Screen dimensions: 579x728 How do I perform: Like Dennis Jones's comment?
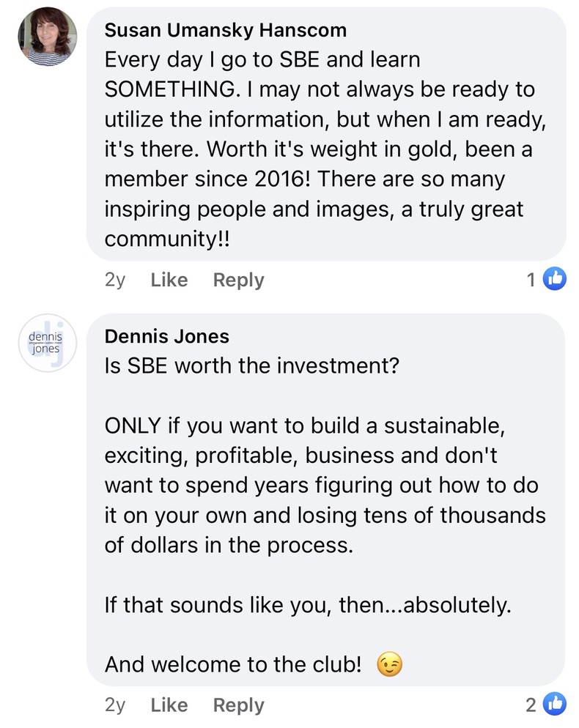pos(169,705)
